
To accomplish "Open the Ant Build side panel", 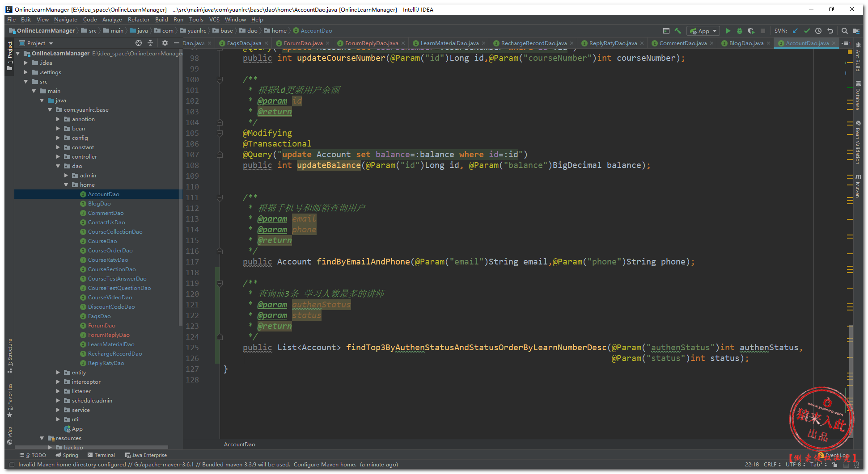I will pyautogui.click(x=858, y=58).
